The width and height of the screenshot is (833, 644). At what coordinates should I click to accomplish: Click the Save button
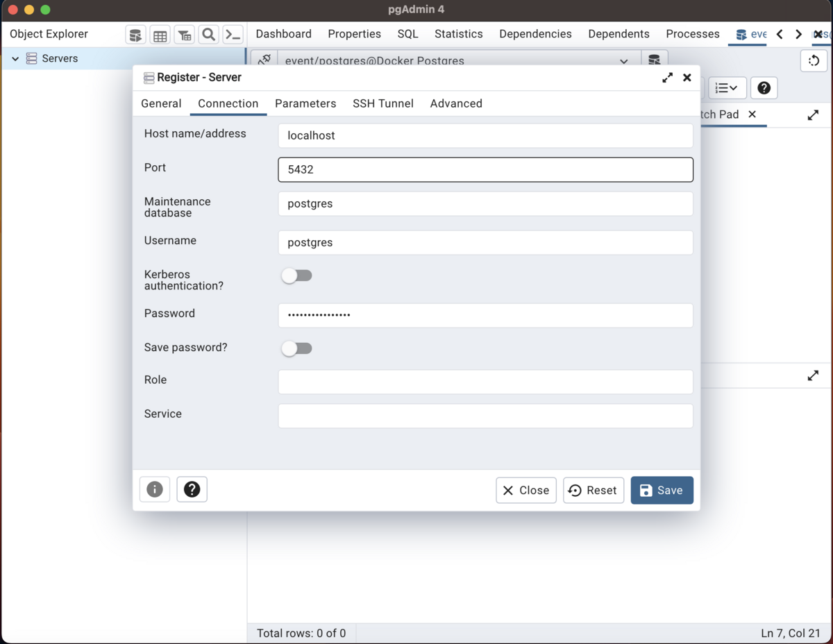(x=662, y=490)
